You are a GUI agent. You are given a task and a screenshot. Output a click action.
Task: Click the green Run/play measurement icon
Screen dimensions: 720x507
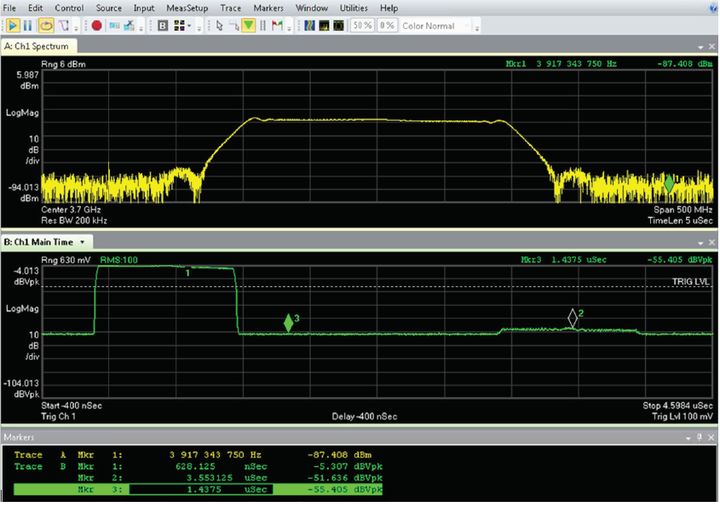13,25
